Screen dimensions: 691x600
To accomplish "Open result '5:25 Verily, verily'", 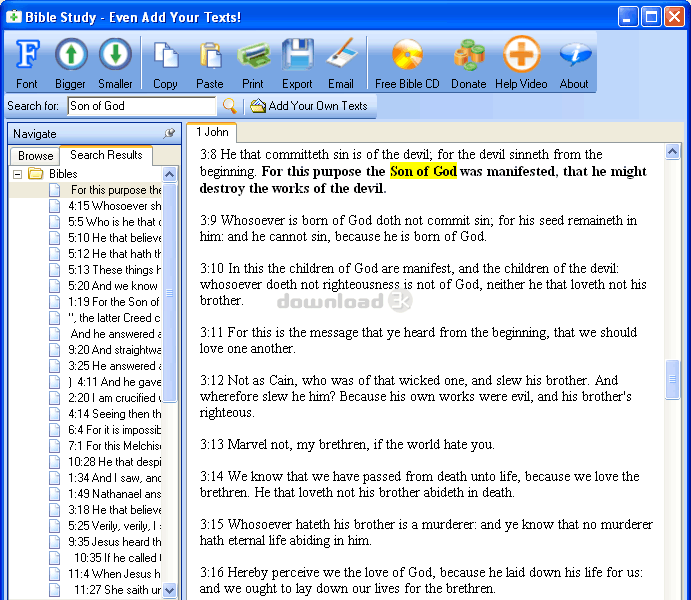I will [115, 526].
